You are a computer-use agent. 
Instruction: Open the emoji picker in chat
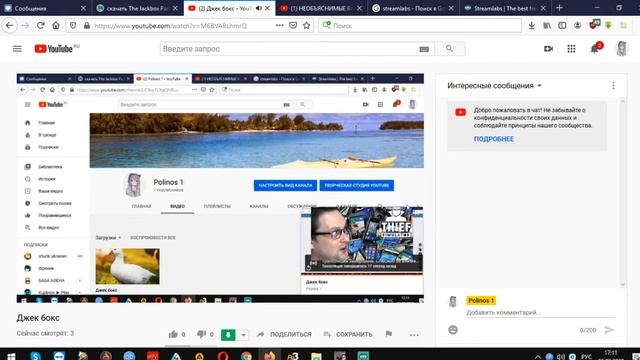(x=453, y=330)
